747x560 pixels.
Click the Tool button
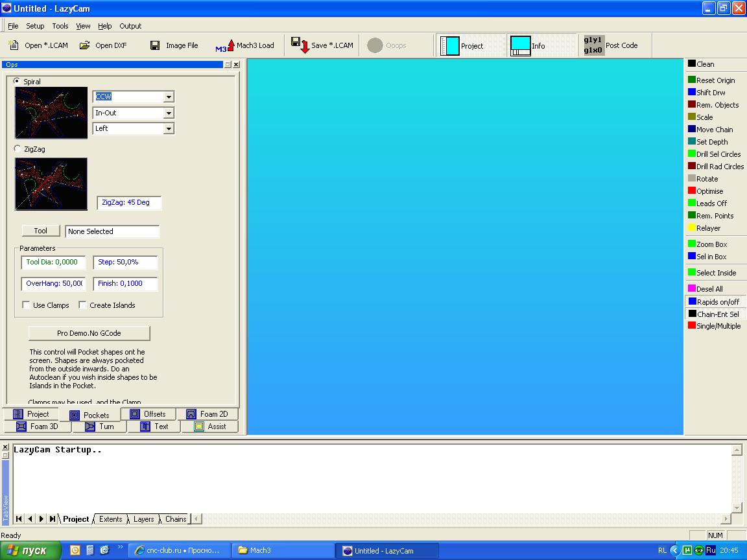40,231
